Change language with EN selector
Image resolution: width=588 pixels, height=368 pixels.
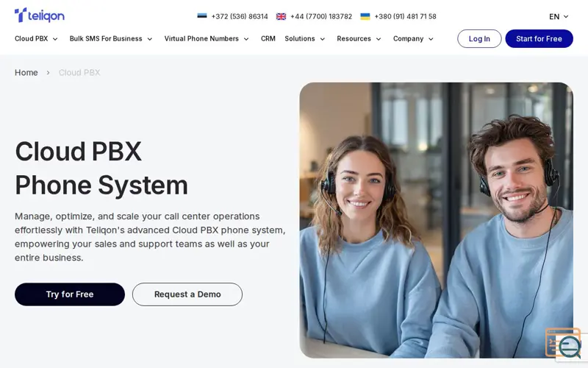(559, 16)
